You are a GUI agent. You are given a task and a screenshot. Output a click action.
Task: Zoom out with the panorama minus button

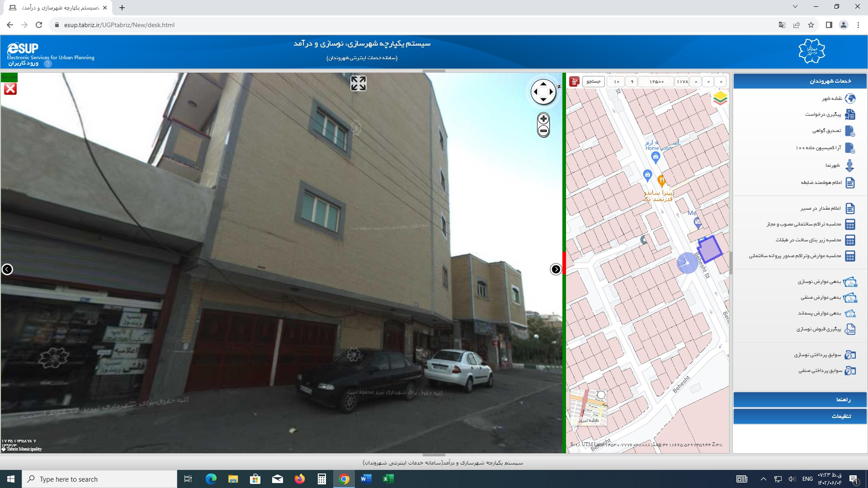(543, 131)
